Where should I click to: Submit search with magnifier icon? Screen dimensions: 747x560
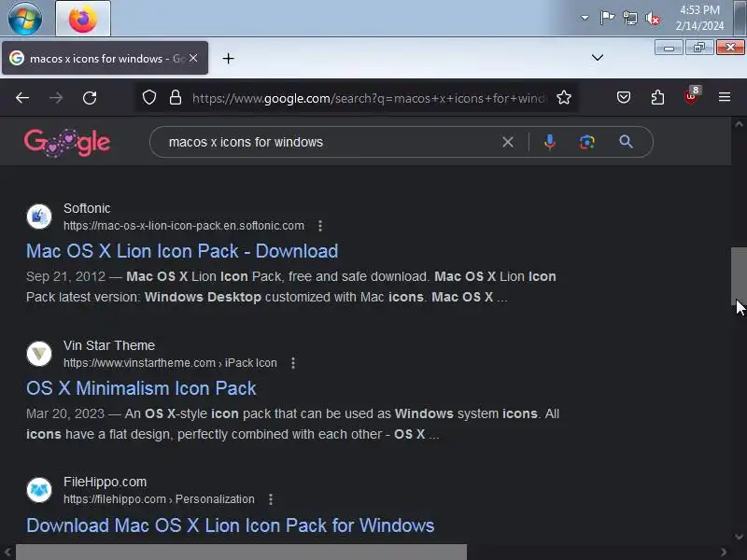[x=626, y=142]
